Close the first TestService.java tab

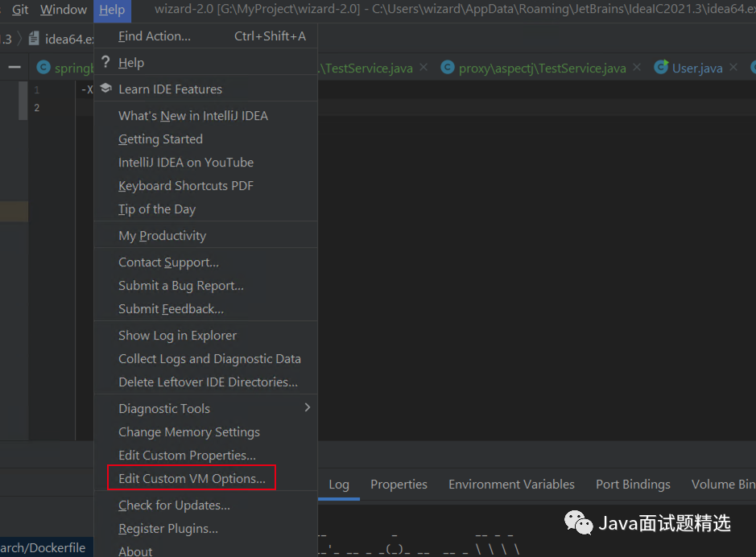423,68
